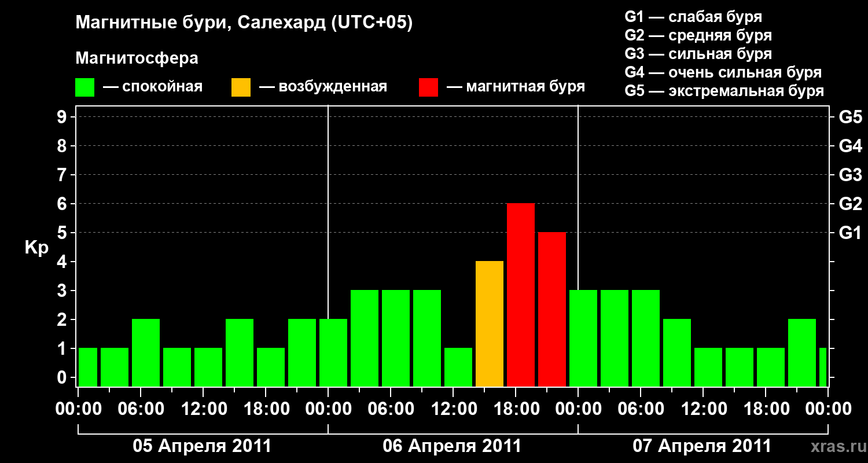Click the '— возбужденная' legend label

pyautogui.click(x=323, y=87)
